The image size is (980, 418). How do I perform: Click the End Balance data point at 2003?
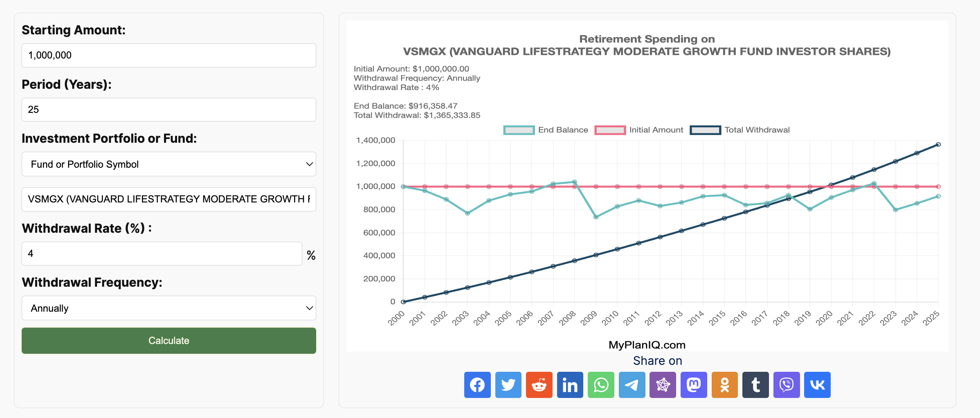pyautogui.click(x=468, y=213)
